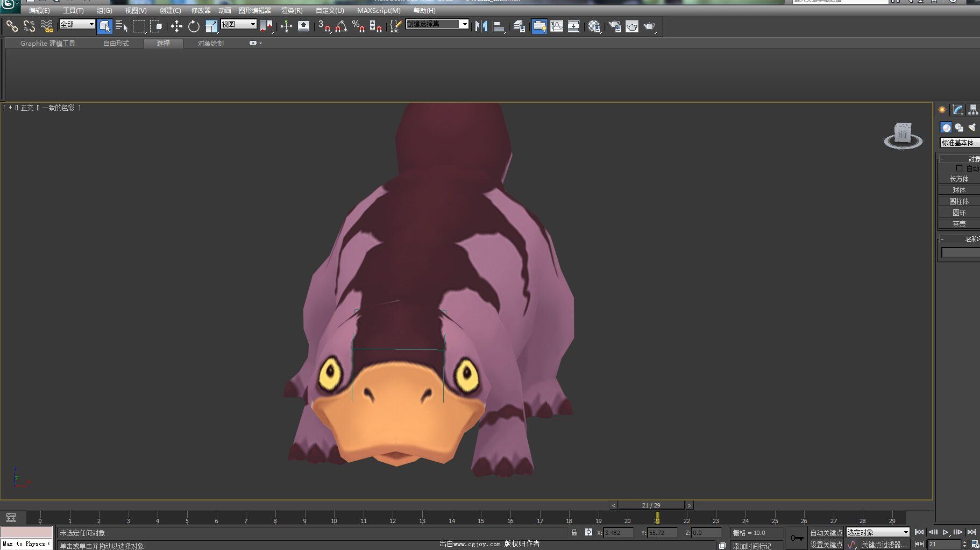This screenshot has height=550, width=980.
Task: Select the Geometry category icon
Action: (x=946, y=128)
